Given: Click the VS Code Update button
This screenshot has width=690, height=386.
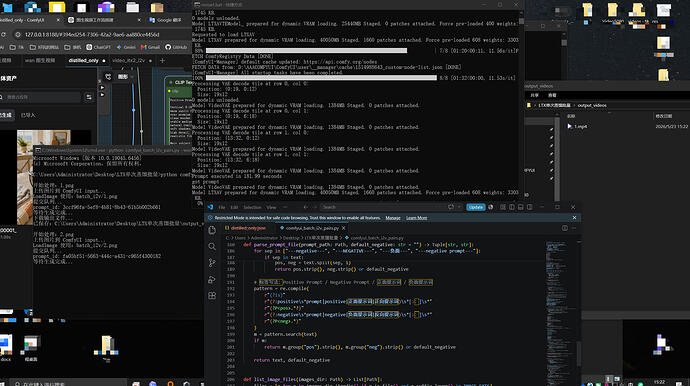Looking at the screenshot, I should (x=476, y=207).
